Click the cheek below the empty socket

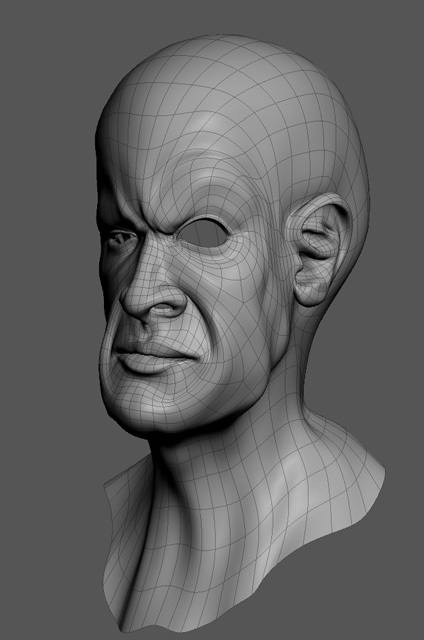[x=229, y=294]
